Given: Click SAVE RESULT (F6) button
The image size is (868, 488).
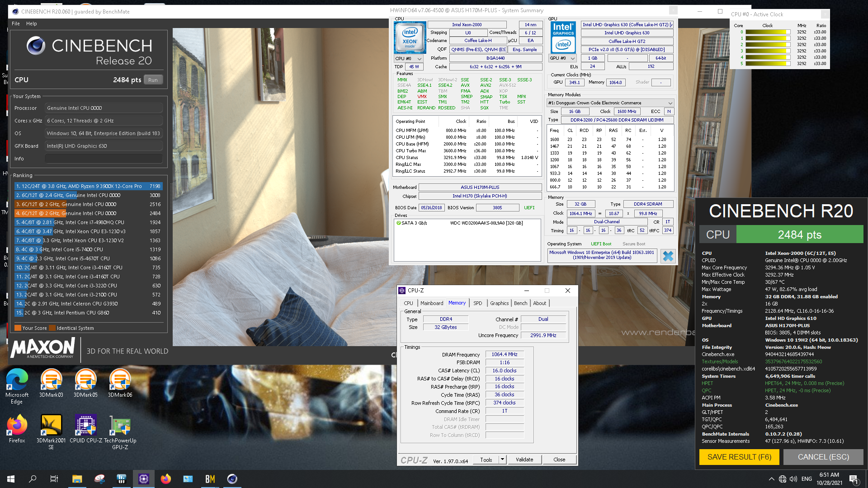Looking at the screenshot, I should click(x=739, y=457).
